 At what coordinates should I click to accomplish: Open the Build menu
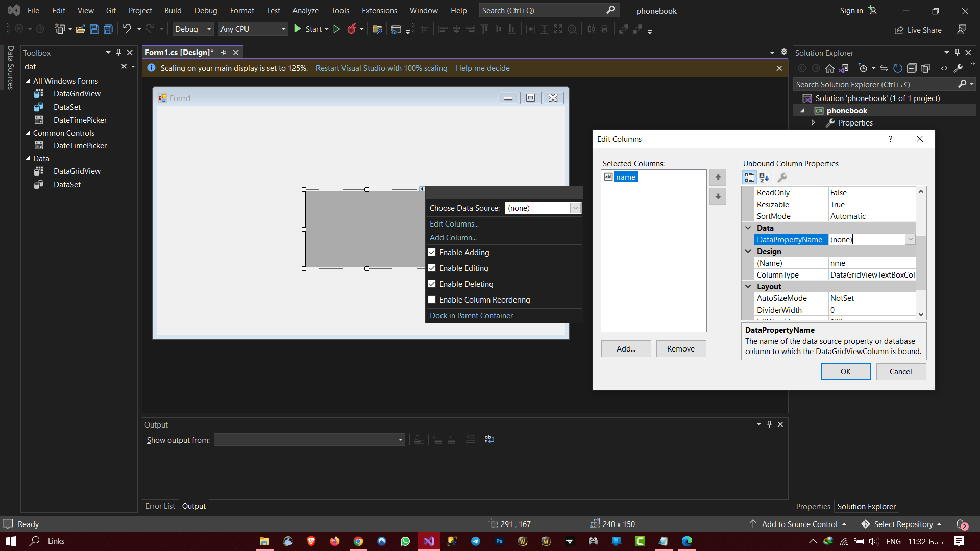pos(173,10)
